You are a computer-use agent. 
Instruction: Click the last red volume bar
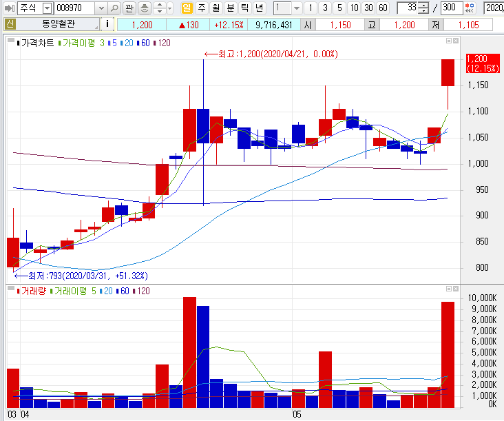tap(448, 355)
